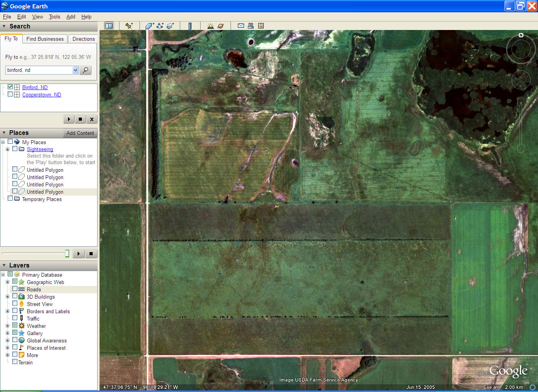Image resolution: width=538 pixels, height=392 pixels.
Task: Click the Traffic layer icon
Action: [22, 319]
